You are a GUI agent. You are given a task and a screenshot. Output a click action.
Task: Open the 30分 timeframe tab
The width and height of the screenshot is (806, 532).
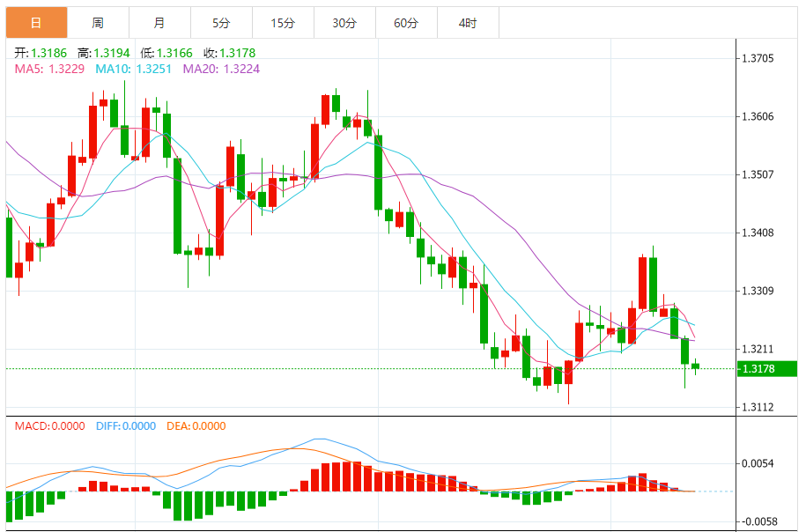[345, 23]
